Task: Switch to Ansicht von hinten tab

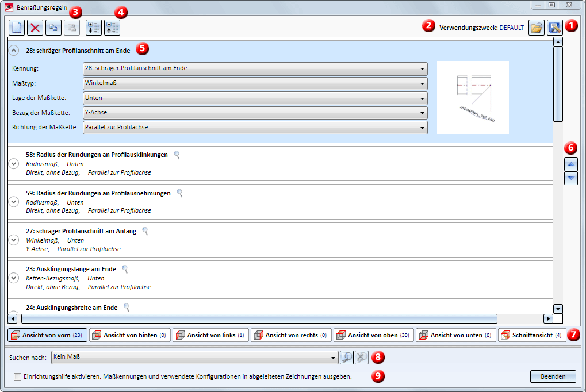Action: (130, 335)
